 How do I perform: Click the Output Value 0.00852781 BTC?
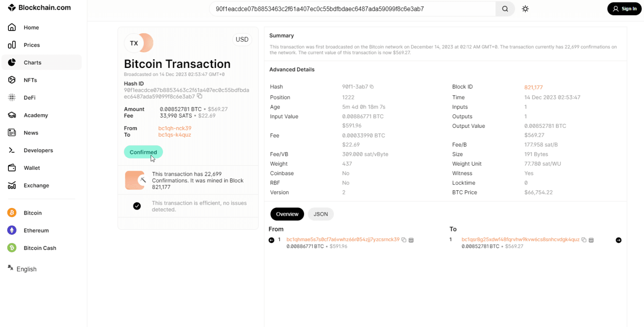click(545, 126)
